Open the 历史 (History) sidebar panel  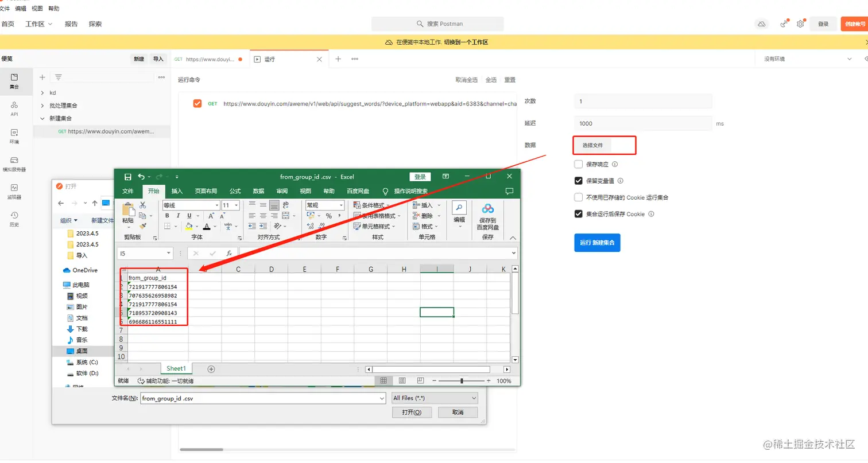[x=14, y=219]
